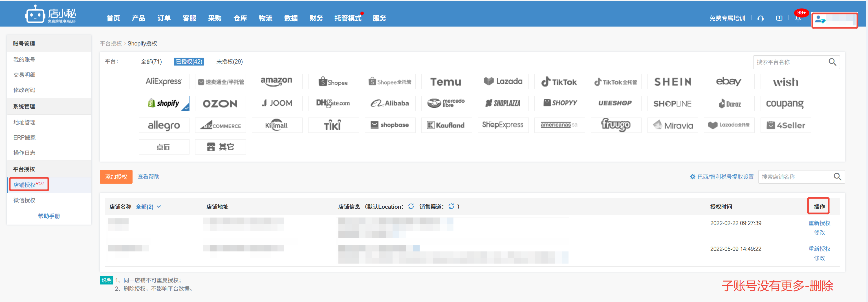Open the help book icon in header

[779, 19]
